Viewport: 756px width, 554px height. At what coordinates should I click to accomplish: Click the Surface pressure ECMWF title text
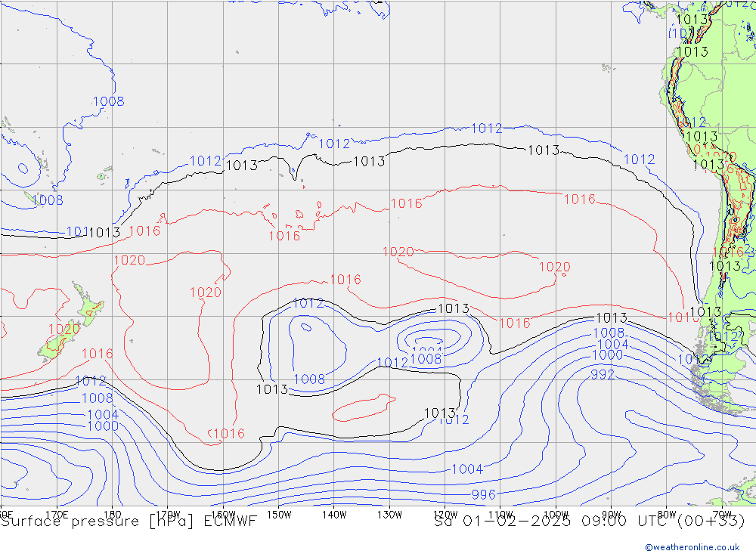[129, 521]
